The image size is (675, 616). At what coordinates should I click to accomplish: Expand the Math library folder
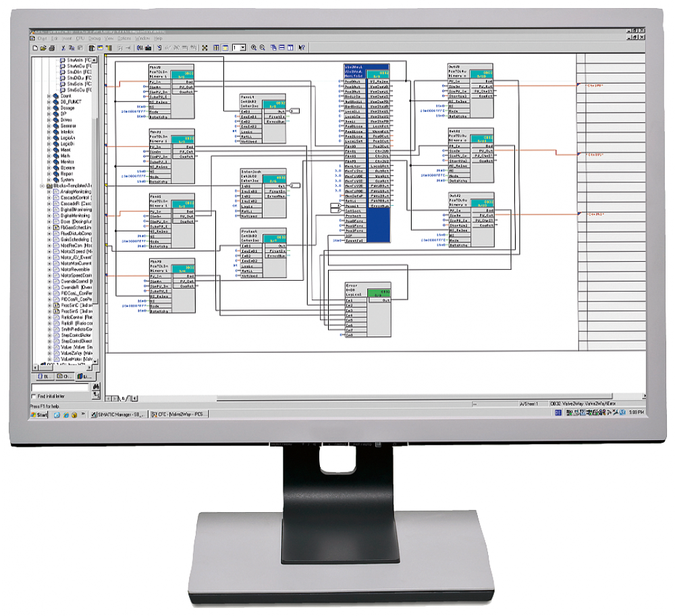tap(49, 156)
